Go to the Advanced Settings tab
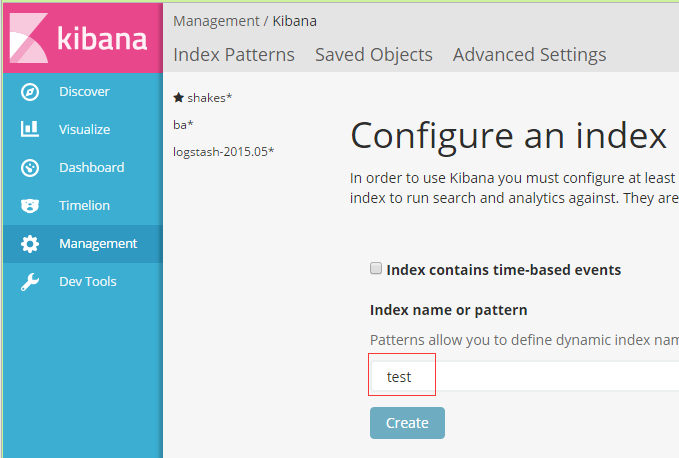The image size is (679, 458). [x=530, y=55]
